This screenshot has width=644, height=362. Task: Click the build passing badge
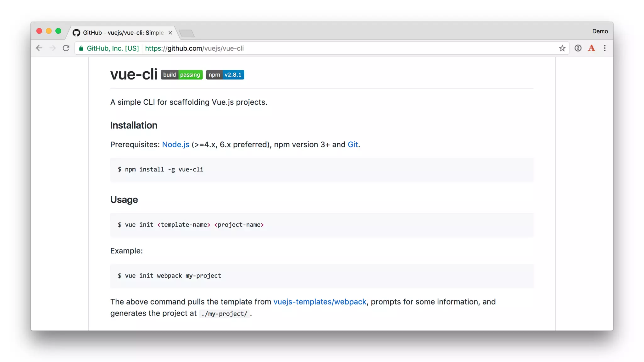[181, 75]
